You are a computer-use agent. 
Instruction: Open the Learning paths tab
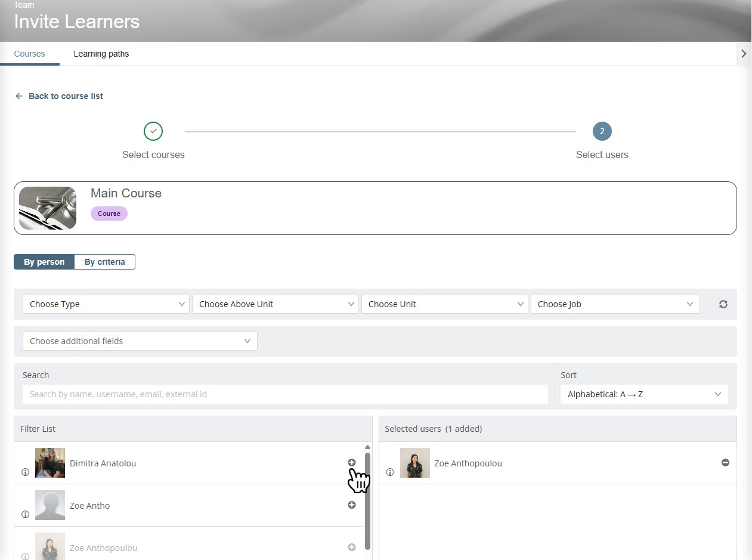[x=101, y=54]
